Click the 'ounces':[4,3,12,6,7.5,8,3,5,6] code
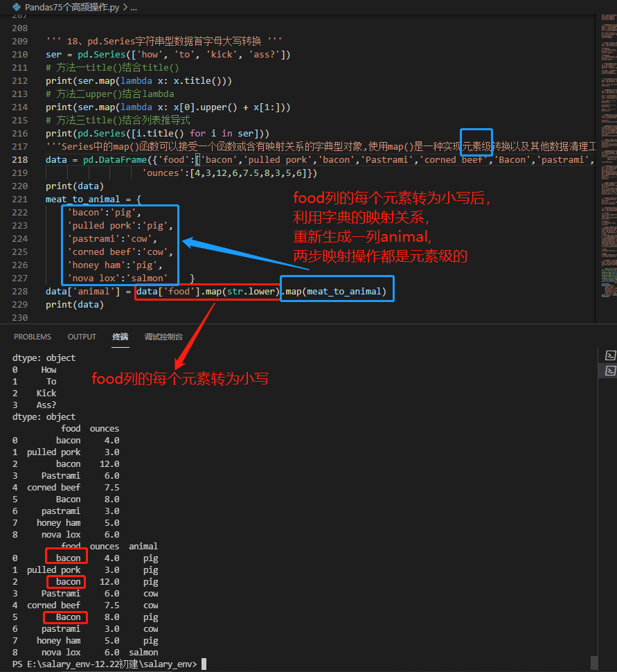Viewport: 617px width, 672px height. click(x=226, y=173)
